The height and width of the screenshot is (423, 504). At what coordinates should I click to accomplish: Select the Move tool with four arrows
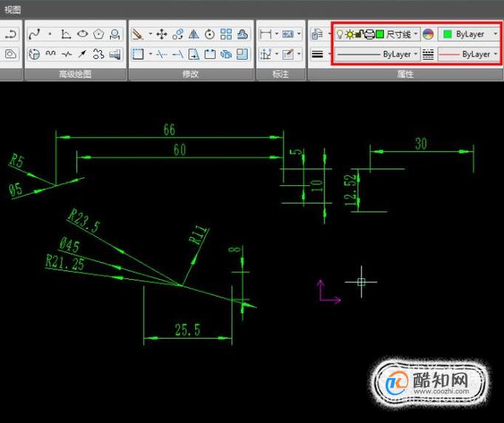tap(161, 34)
